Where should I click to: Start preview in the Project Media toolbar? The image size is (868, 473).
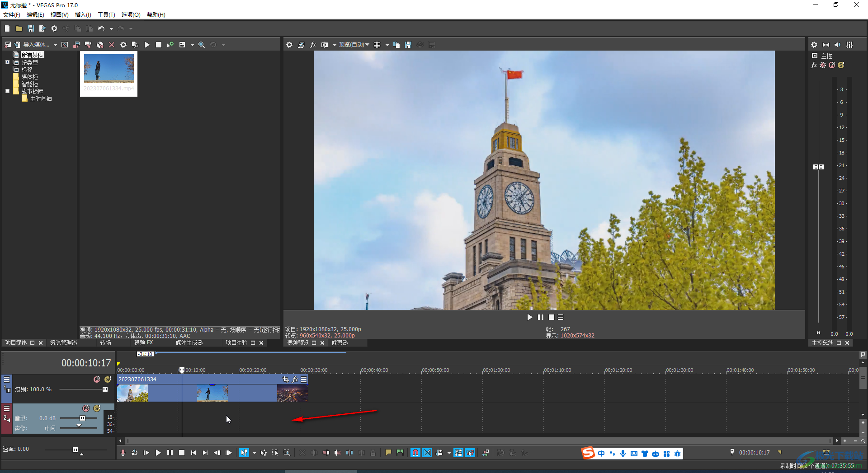click(147, 45)
